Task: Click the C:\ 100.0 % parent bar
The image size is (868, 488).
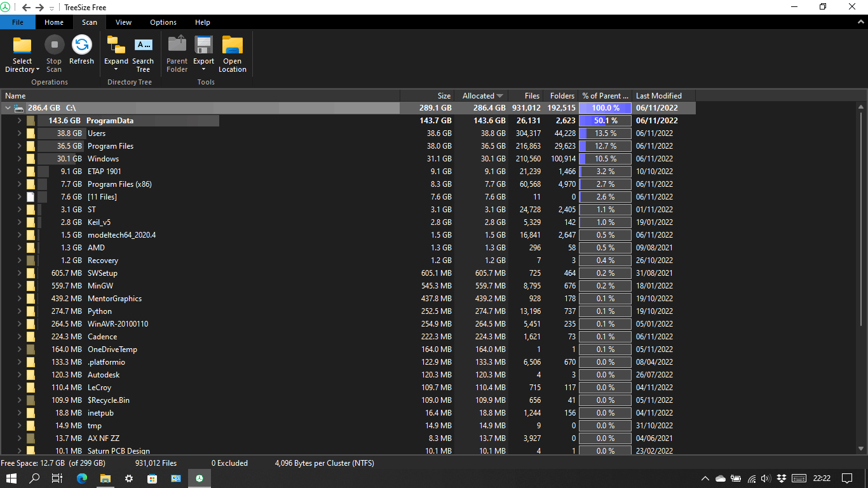Action: click(x=605, y=108)
